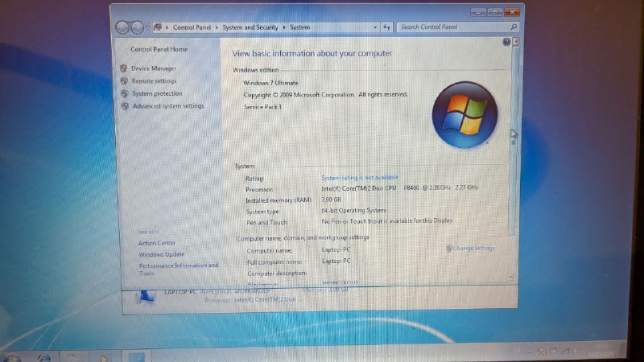Open Remote settings link
The width and height of the screenshot is (644, 362).
(x=154, y=81)
